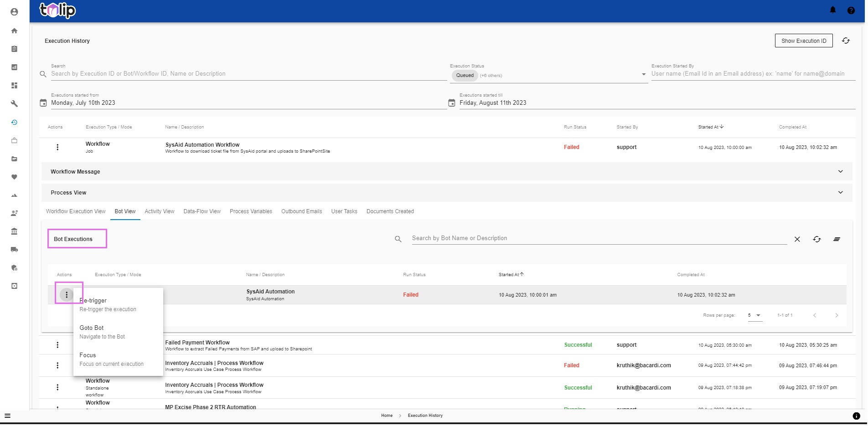This screenshot has height=426, width=868.
Task: Click the Queued status chip
Action: [465, 76]
